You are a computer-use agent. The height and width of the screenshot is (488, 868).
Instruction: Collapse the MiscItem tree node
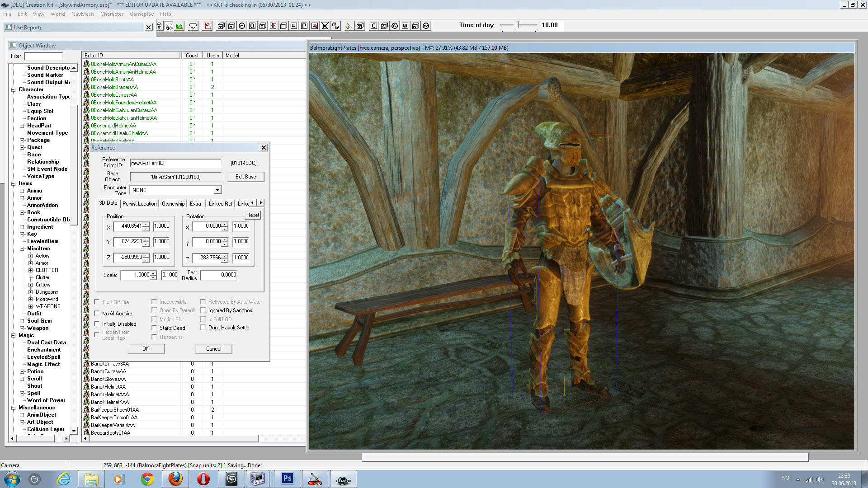point(22,249)
